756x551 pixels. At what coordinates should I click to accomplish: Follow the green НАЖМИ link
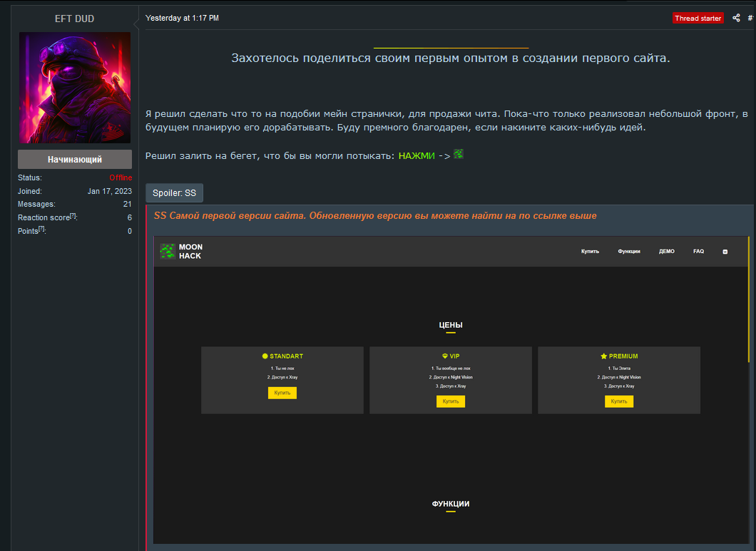pos(417,155)
